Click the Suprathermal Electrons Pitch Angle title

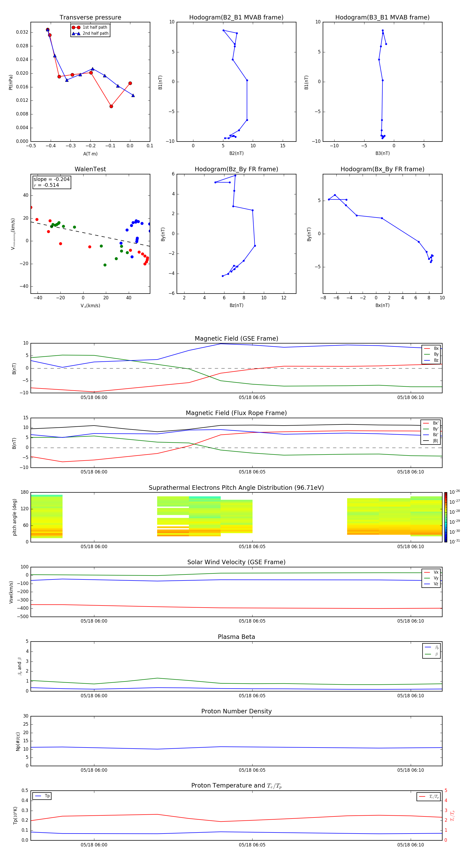pos(236,488)
